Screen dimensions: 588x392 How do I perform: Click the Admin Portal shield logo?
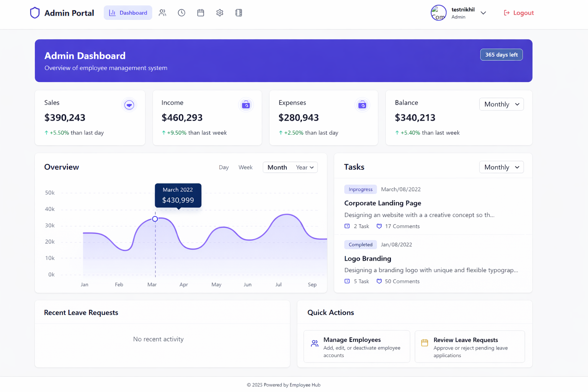(35, 13)
